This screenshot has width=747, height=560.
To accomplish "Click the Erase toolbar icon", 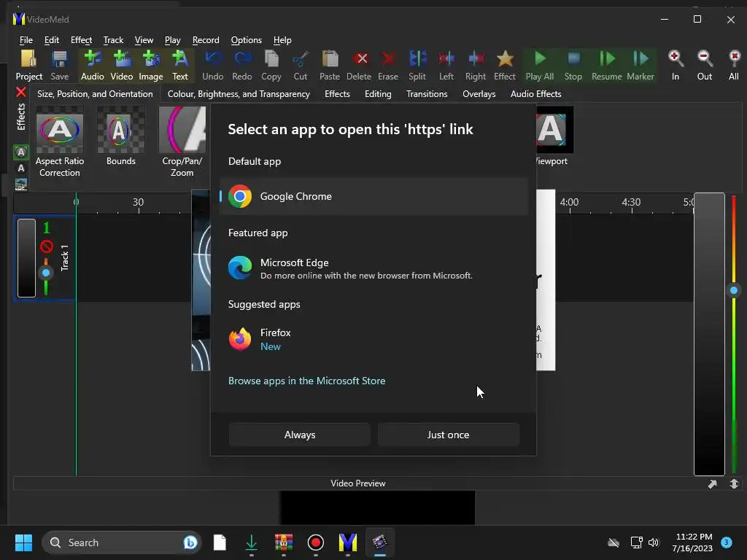I will tap(388, 65).
